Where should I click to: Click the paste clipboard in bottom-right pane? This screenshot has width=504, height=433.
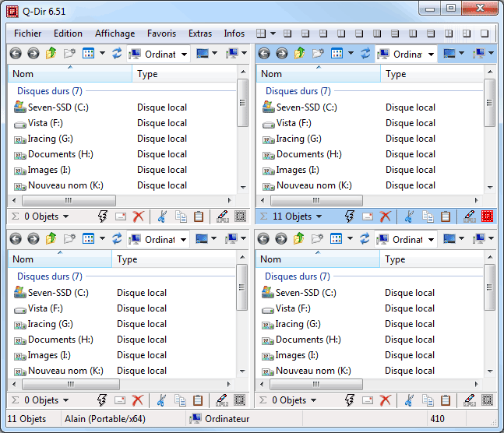(x=446, y=400)
